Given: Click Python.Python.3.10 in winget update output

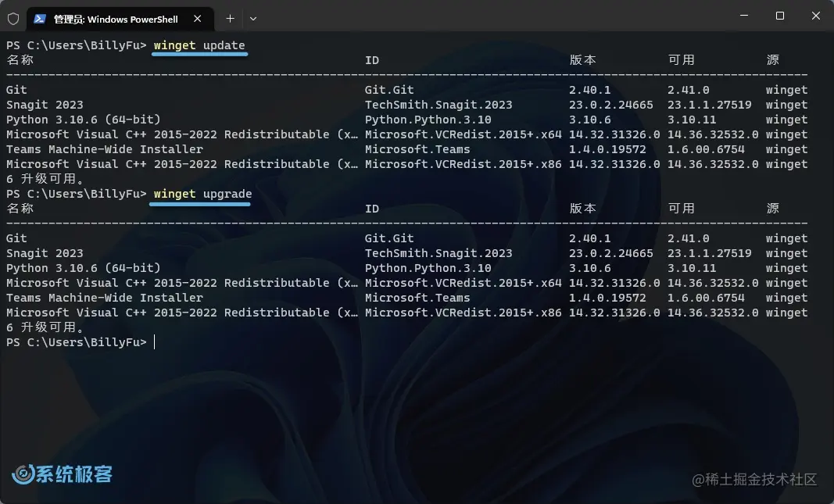Looking at the screenshot, I should [x=428, y=120].
